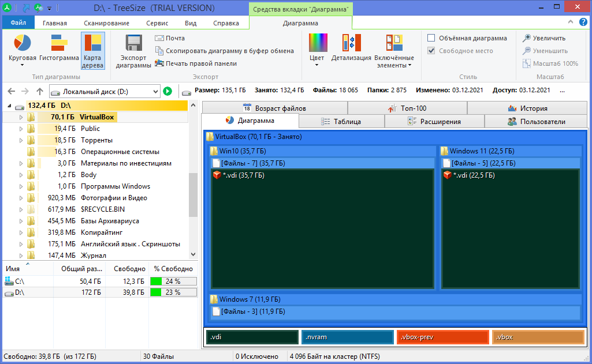The width and height of the screenshot is (592, 364).
Task: Select the Операционные системы folder row
Action: click(x=95, y=152)
